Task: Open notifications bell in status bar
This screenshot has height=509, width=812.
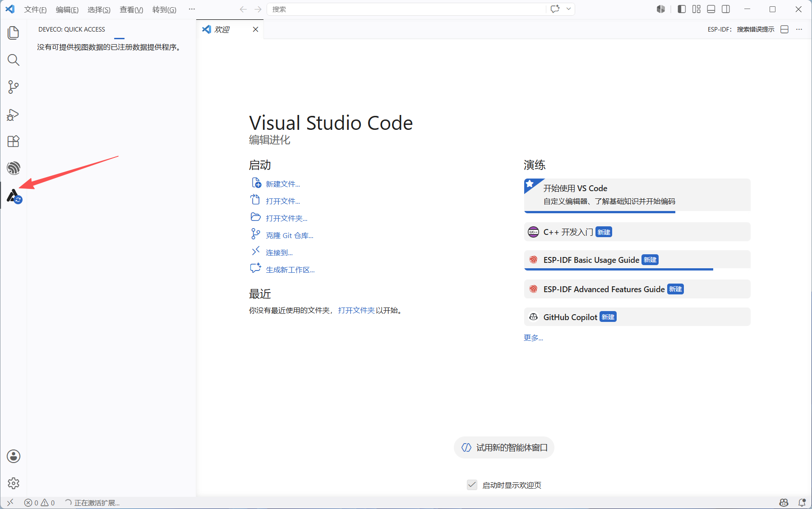Action: click(802, 503)
